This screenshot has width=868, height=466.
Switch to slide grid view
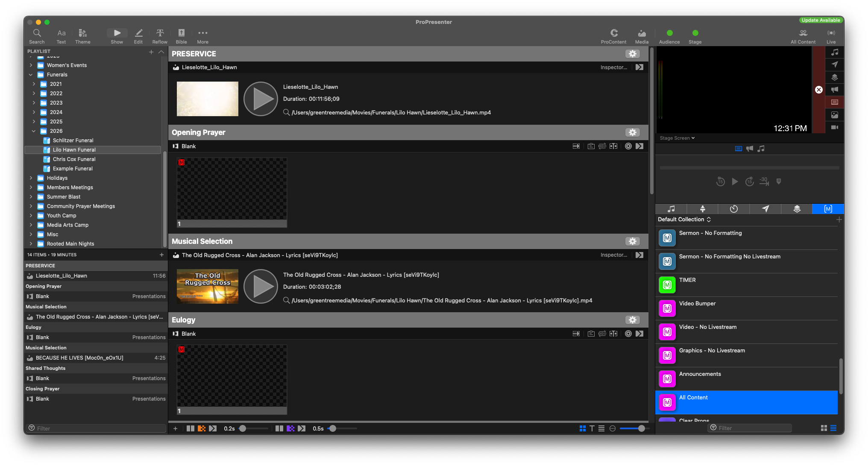[583, 428]
